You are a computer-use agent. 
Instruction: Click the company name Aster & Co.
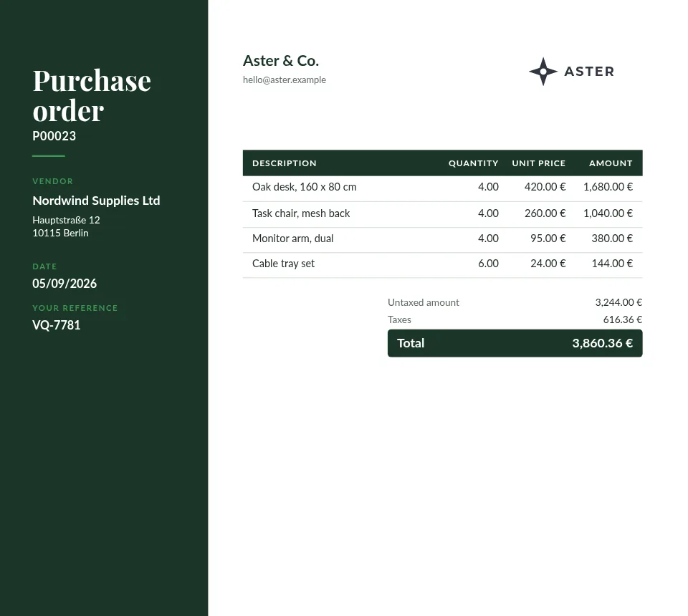click(x=281, y=61)
